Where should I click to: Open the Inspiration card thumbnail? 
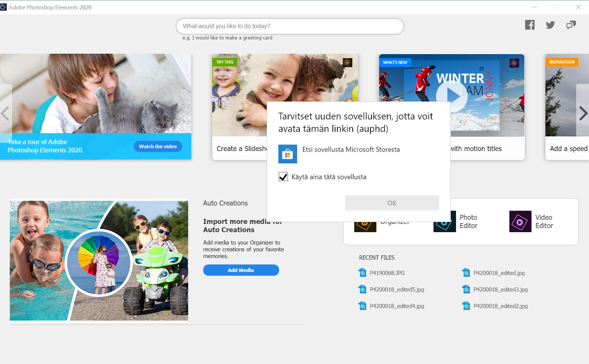[x=567, y=95]
